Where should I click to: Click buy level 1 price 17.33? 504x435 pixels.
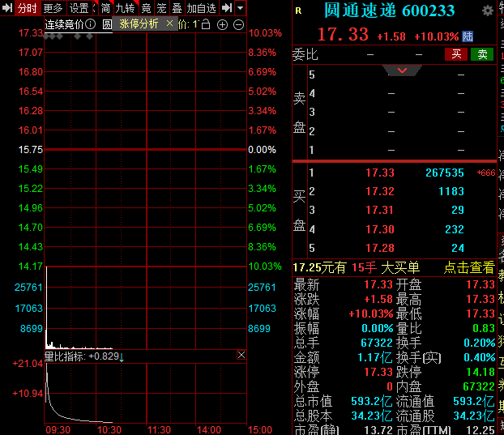pos(380,173)
